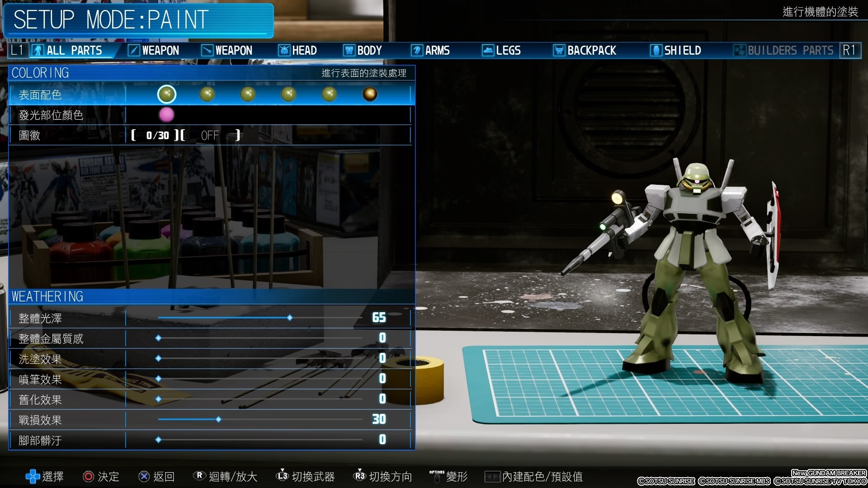Click the BODY tab icon
This screenshot has height=488, width=868.
pyautogui.click(x=349, y=50)
